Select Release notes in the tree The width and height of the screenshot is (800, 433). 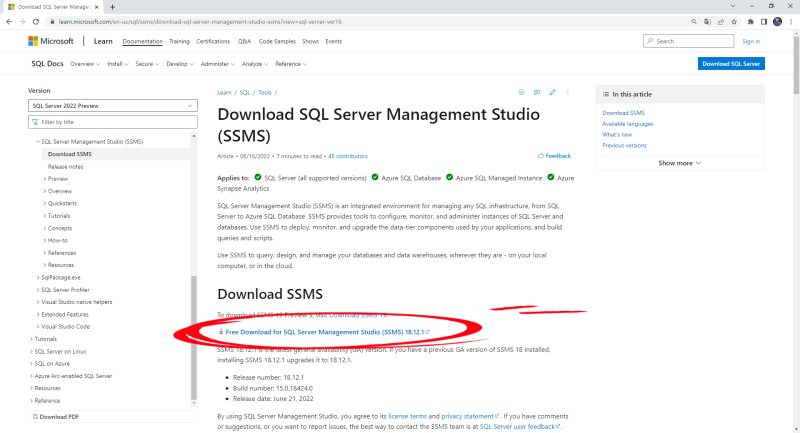pyautogui.click(x=65, y=166)
